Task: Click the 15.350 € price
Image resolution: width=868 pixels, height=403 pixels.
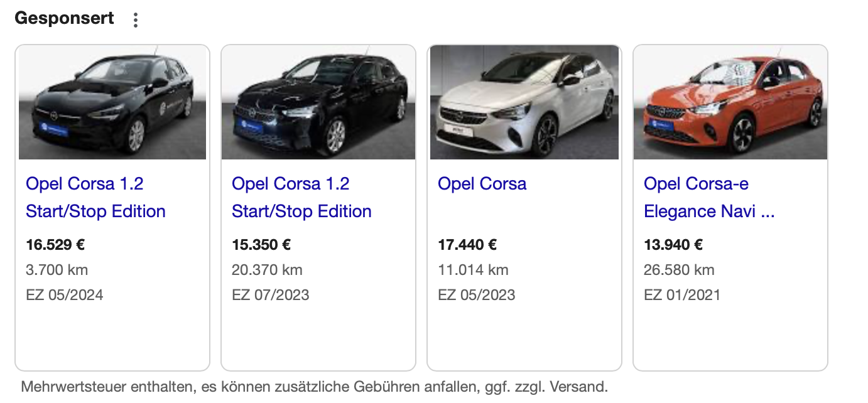Action: [261, 245]
